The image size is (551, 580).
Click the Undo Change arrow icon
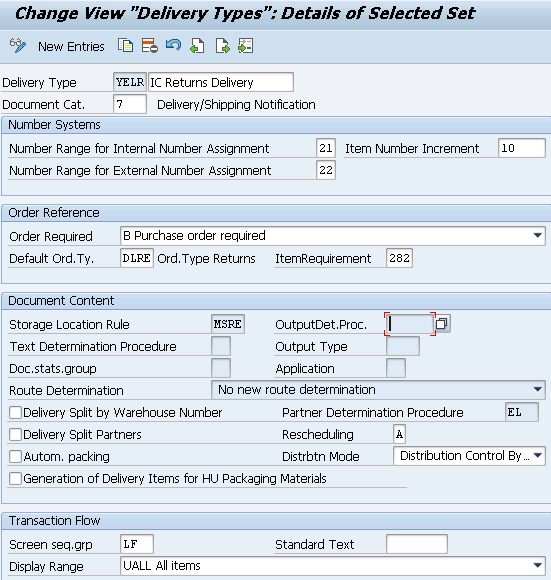(173, 45)
